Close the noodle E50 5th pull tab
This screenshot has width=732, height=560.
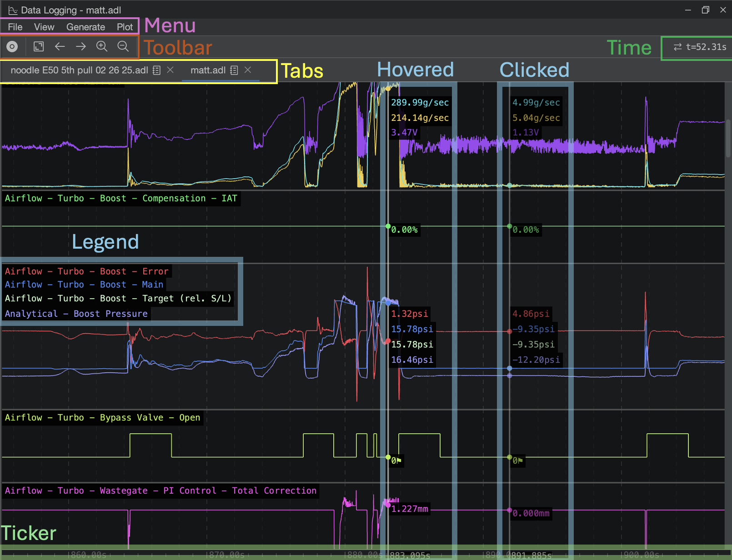[x=170, y=70]
